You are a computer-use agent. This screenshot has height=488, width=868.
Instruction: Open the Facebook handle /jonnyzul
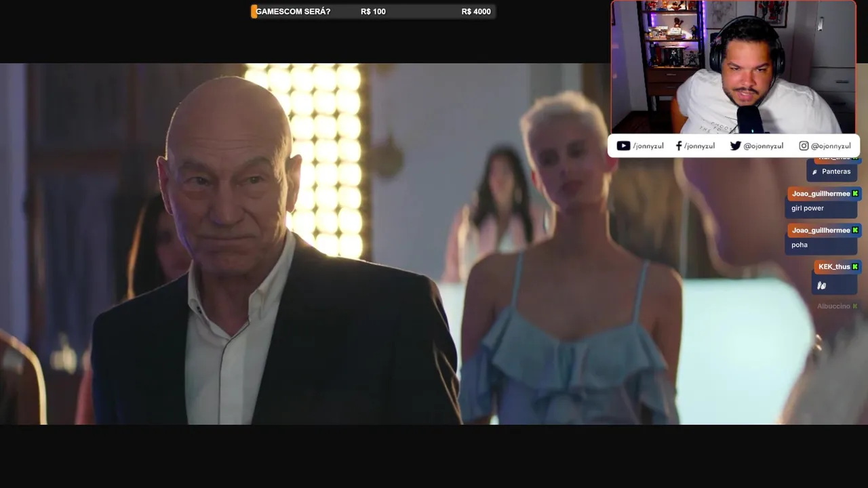tap(699, 146)
